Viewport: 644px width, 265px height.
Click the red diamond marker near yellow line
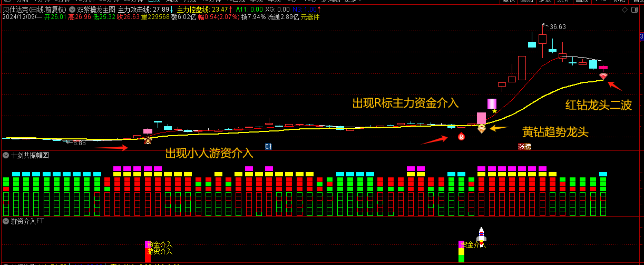click(x=603, y=77)
